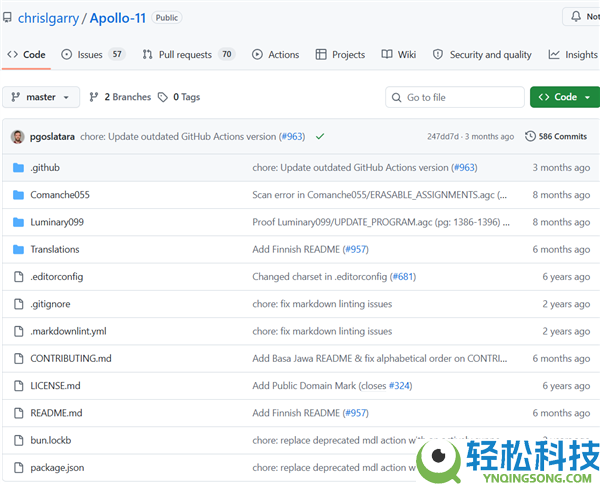Open the Actions tab

tap(276, 55)
